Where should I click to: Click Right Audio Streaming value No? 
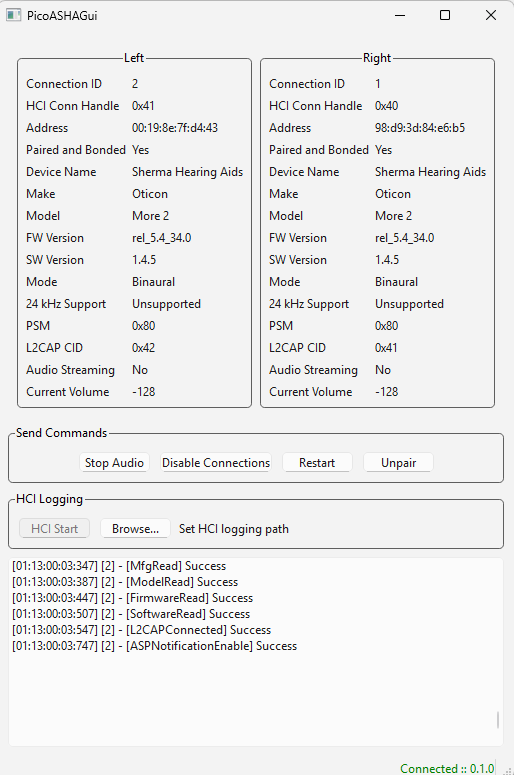pyautogui.click(x=383, y=370)
